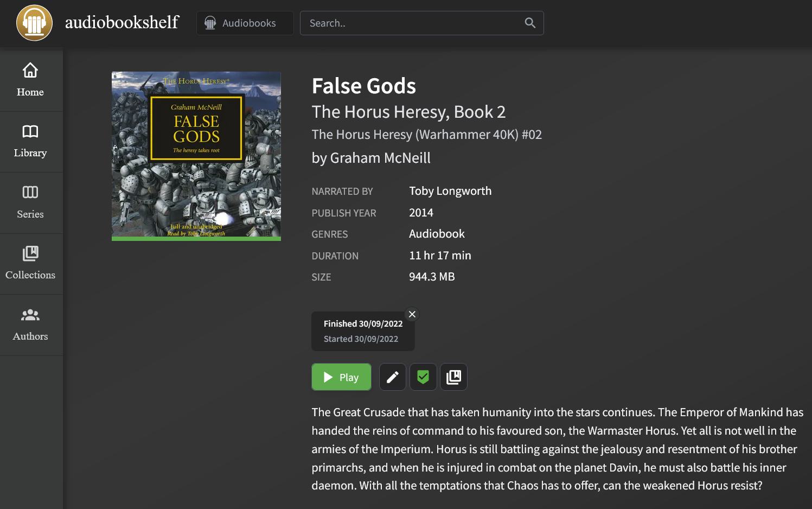The height and width of the screenshot is (509, 812).
Task: Open the Collections panel
Action: (x=30, y=263)
